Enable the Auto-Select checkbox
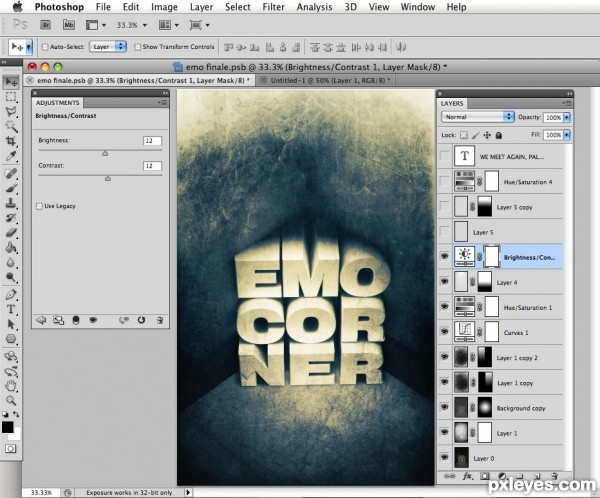The width and height of the screenshot is (600, 498). point(45,47)
